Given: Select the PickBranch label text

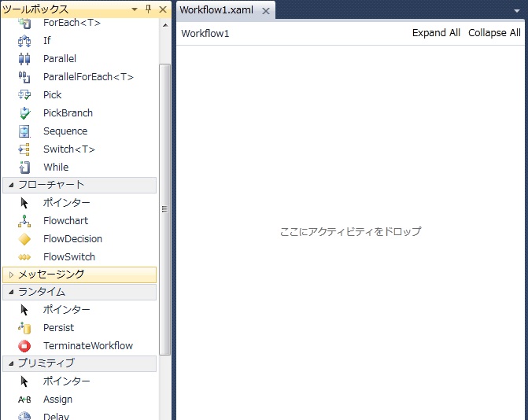Looking at the screenshot, I should 68,113.
